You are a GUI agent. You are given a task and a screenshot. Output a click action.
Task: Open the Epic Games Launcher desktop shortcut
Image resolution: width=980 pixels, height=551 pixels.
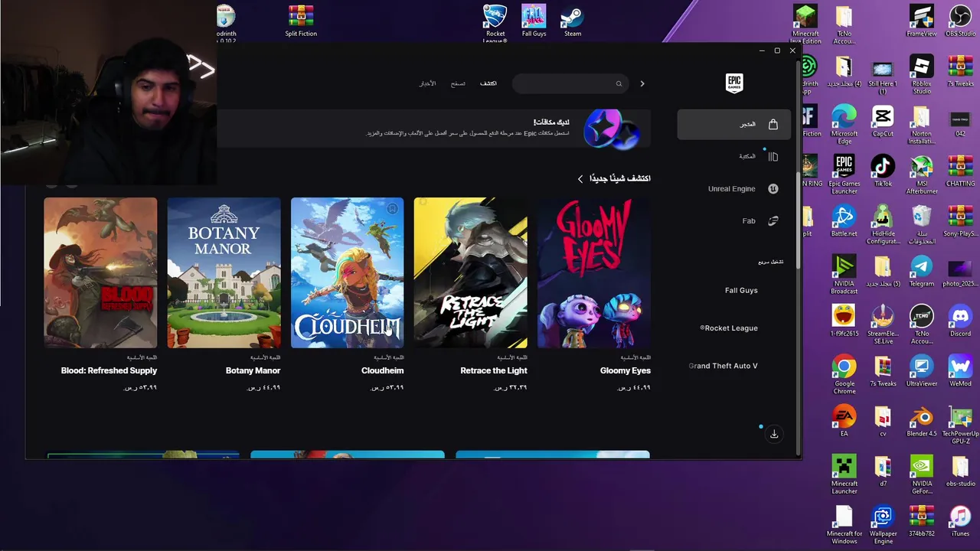click(844, 174)
